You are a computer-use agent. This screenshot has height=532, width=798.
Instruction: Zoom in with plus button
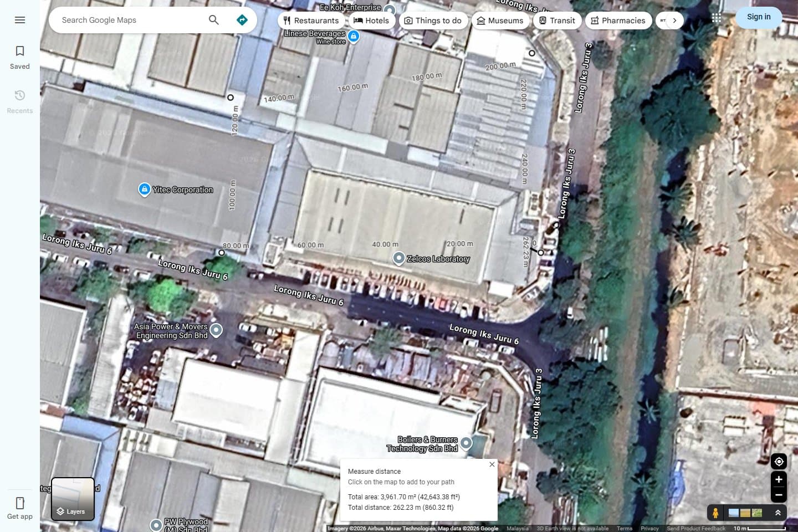point(779,479)
